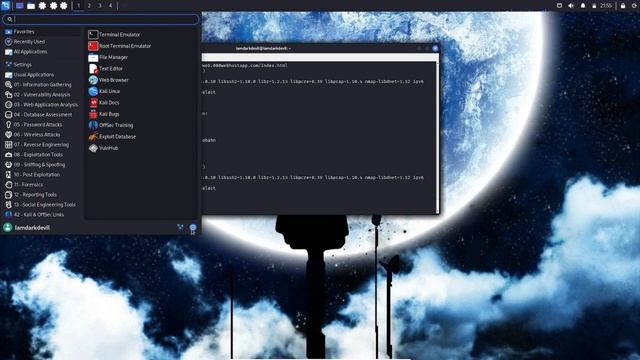Click the session logout icon at panel edge

click(x=634, y=6)
